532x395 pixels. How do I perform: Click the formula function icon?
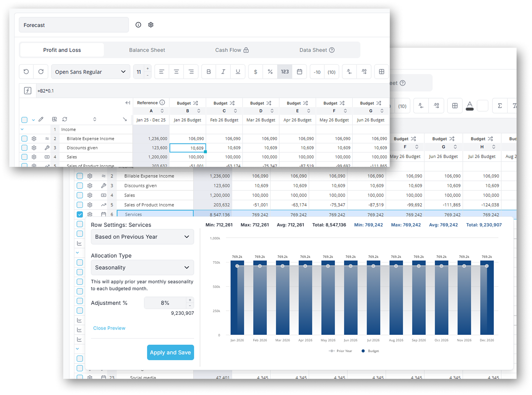(27, 91)
